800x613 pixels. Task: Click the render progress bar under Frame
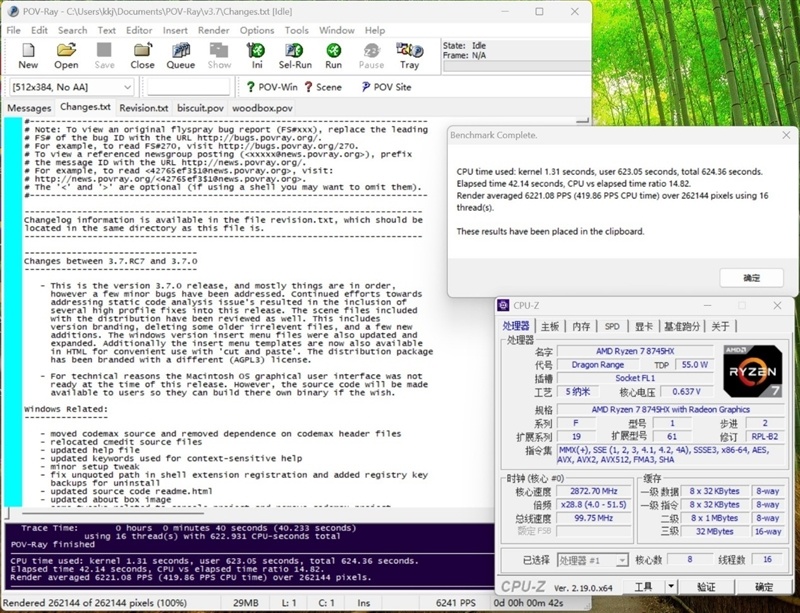point(517,66)
